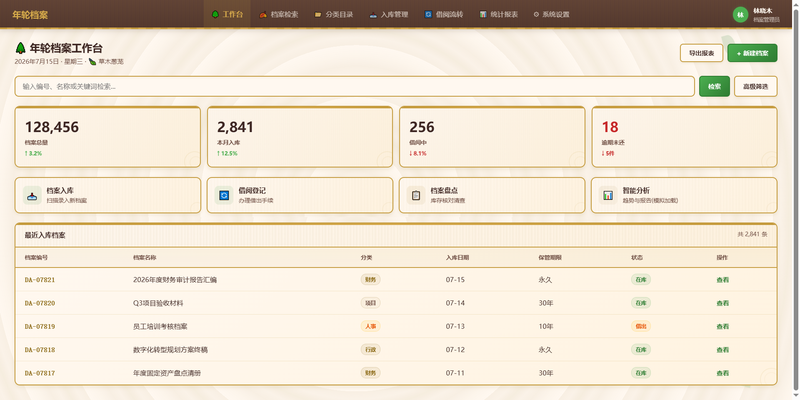Click the 人事 tag in the DA-07819 row
The height and width of the screenshot is (400, 800).
coord(370,327)
